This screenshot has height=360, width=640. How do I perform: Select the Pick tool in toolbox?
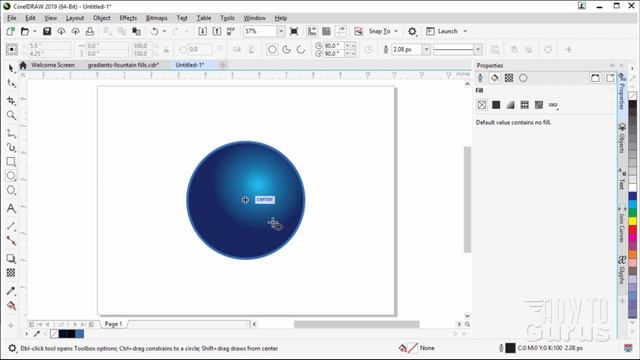pyautogui.click(x=11, y=69)
